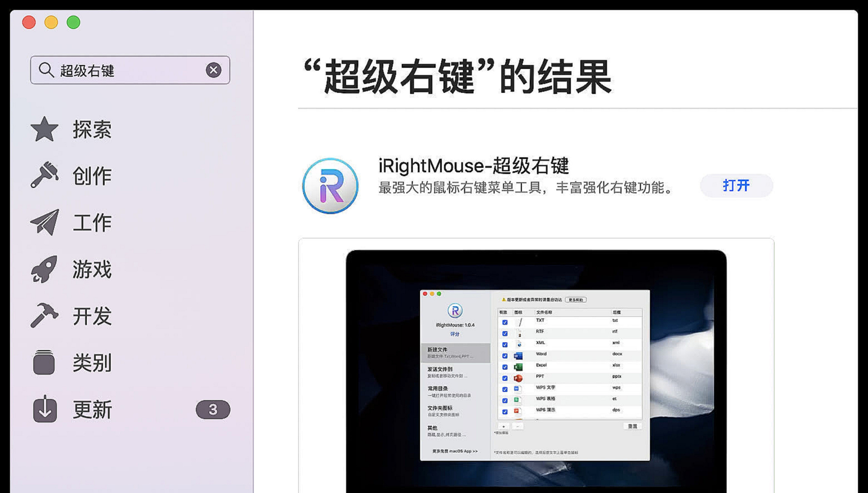The width and height of the screenshot is (868, 493).
Task: Click the yellow minimize window button
Action: [x=51, y=22]
